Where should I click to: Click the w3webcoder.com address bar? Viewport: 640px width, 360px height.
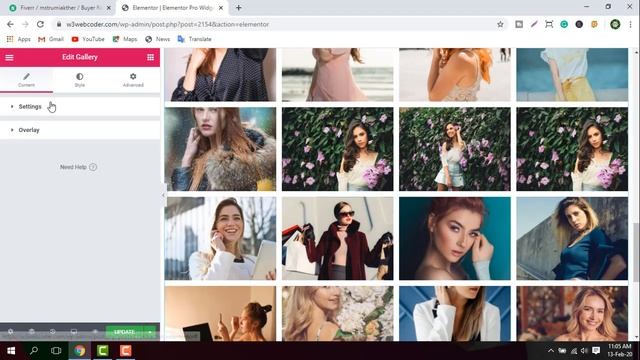[x=280, y=24]
